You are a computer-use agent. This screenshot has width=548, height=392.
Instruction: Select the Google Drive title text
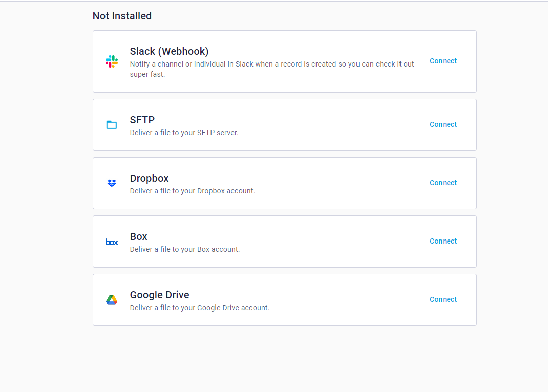coord(159,295)
